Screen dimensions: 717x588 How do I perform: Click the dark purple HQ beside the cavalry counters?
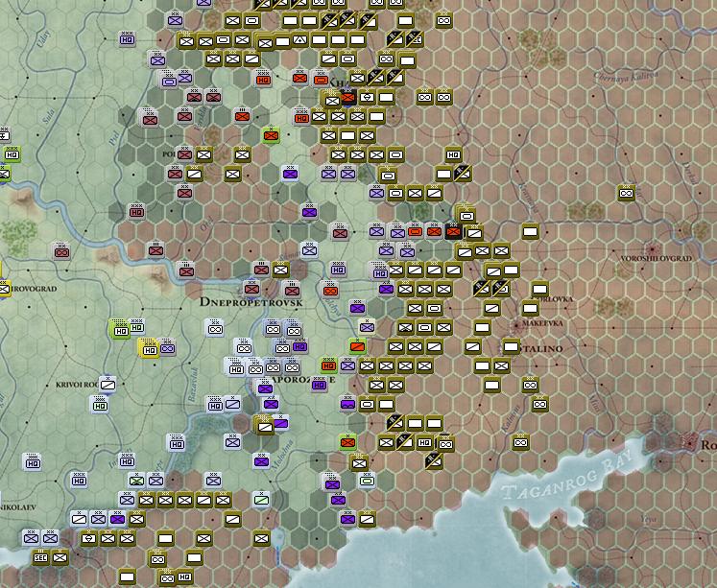click(x=300, y=346)
